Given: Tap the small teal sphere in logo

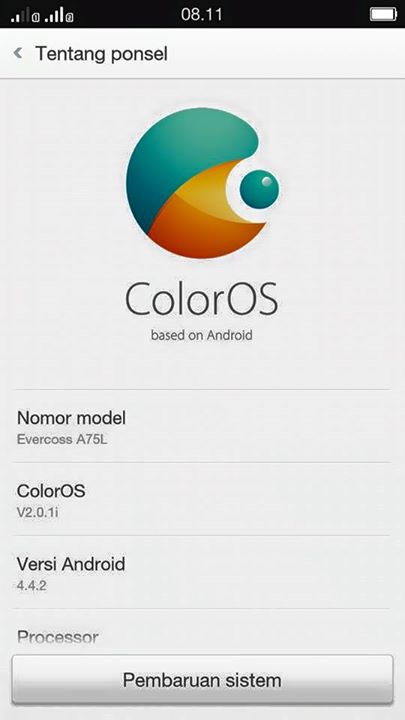Looking at the screenshot, I should (259, 189).
